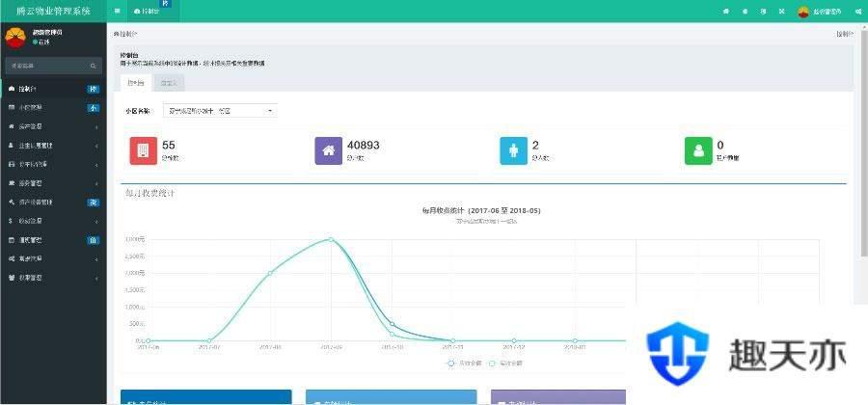Click the round dot icon in top bar
Image resolution: width=868 pixels, height=405 pixels.
click(x=745, y=11)
